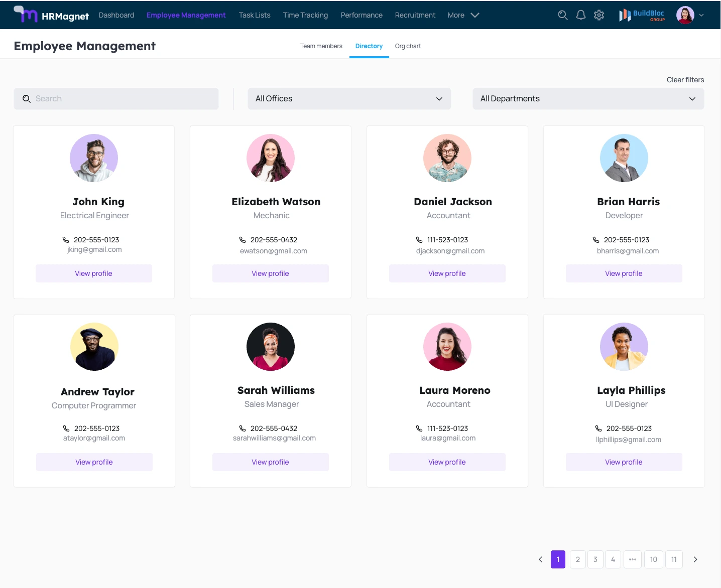The height and width of the screenshot is (588, 721).
Task: Click the pagination ellipsis button
Action: pyautogui.click(x=633, y=559)
